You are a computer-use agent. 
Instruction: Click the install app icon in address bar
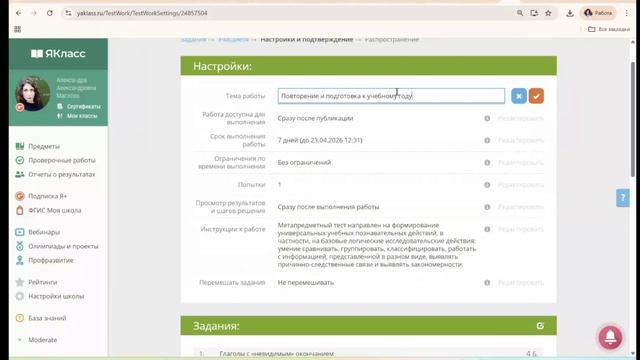point(534,13)
